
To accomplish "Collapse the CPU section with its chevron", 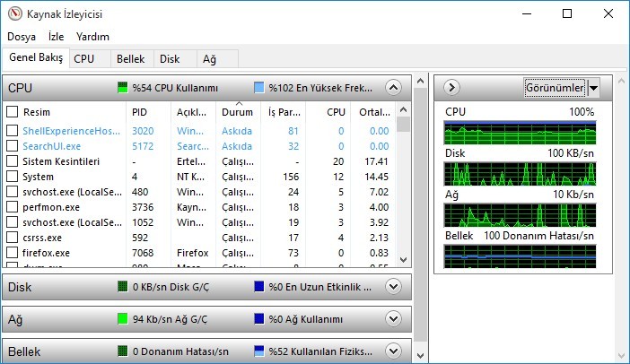I will 393,88.
